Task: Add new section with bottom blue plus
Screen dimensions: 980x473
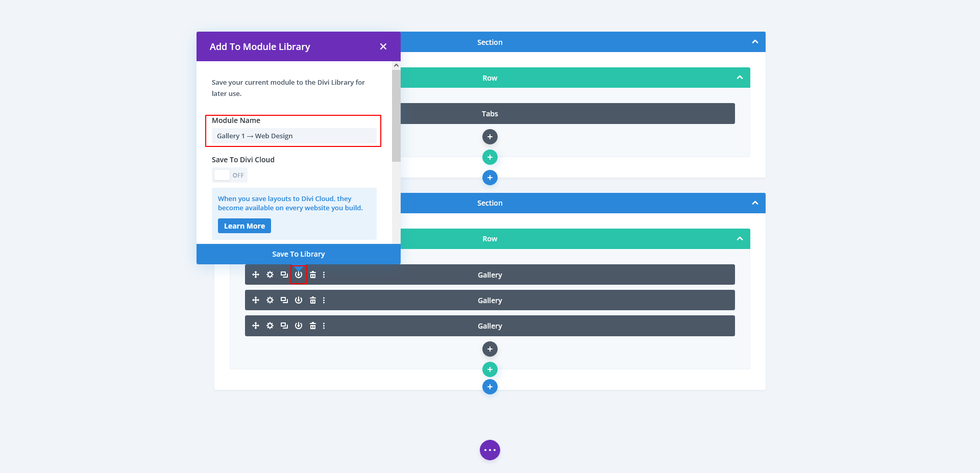Action: pyautogui.click(x=489, y=387)
